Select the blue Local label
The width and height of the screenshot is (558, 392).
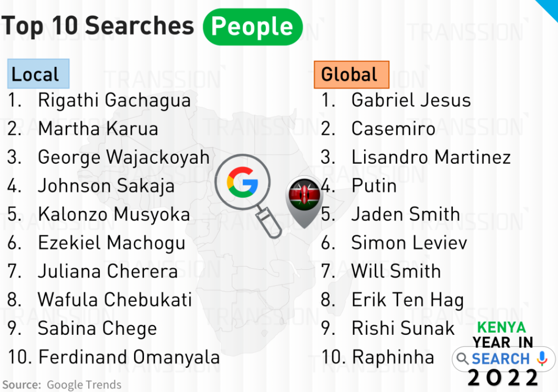(x=38, y=74)
